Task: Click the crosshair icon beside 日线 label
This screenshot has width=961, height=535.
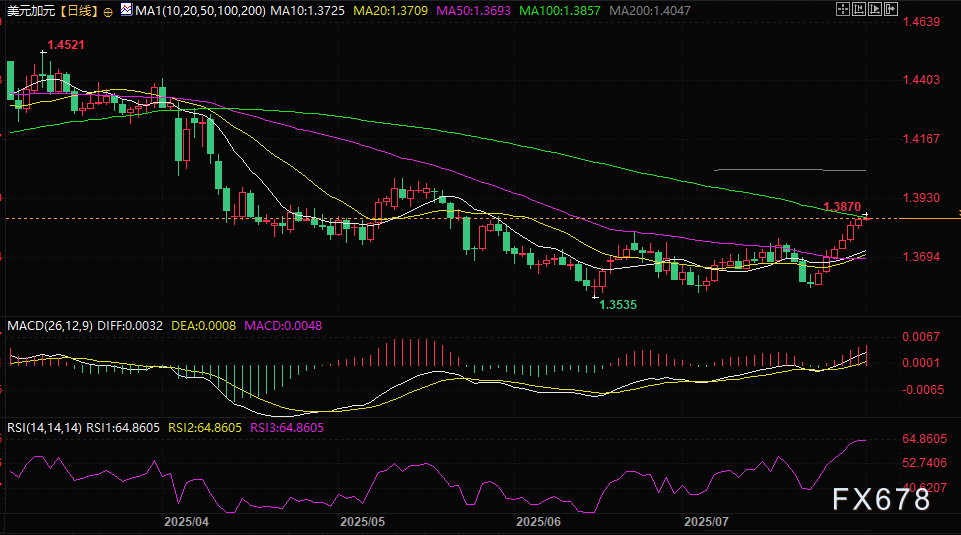Action: click(107, 10)
